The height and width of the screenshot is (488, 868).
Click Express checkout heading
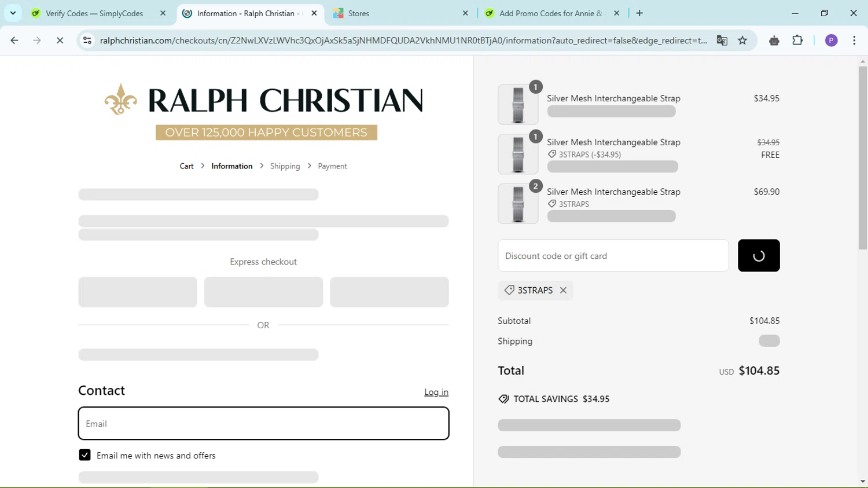coord(263,262)
